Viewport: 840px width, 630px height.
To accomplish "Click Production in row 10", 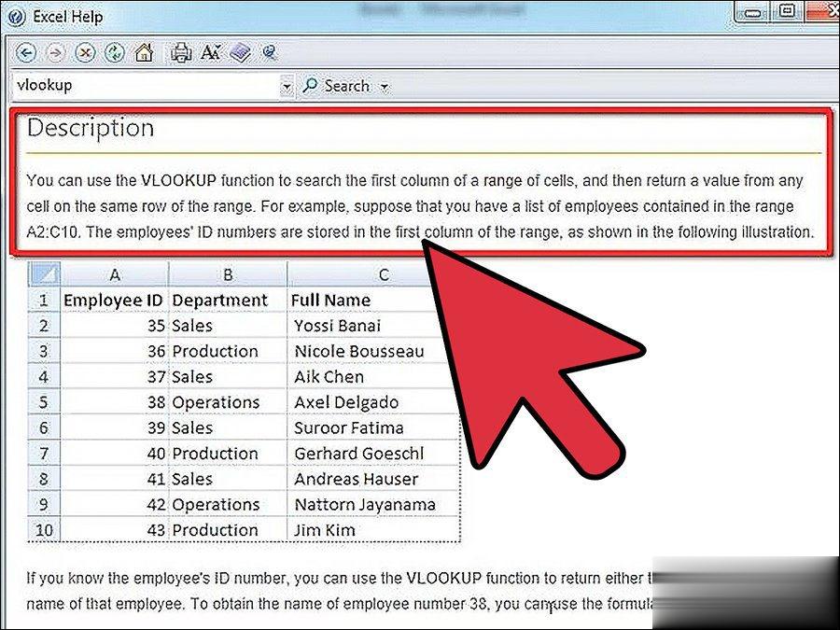I will tap(228, 530).
